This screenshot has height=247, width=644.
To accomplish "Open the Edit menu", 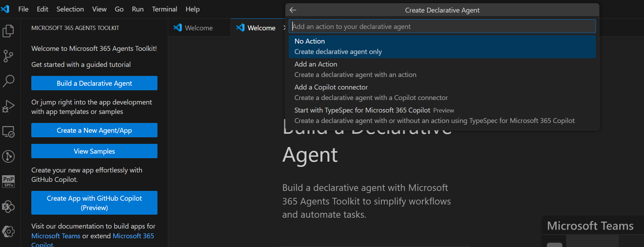I will (x=42, y=9).
